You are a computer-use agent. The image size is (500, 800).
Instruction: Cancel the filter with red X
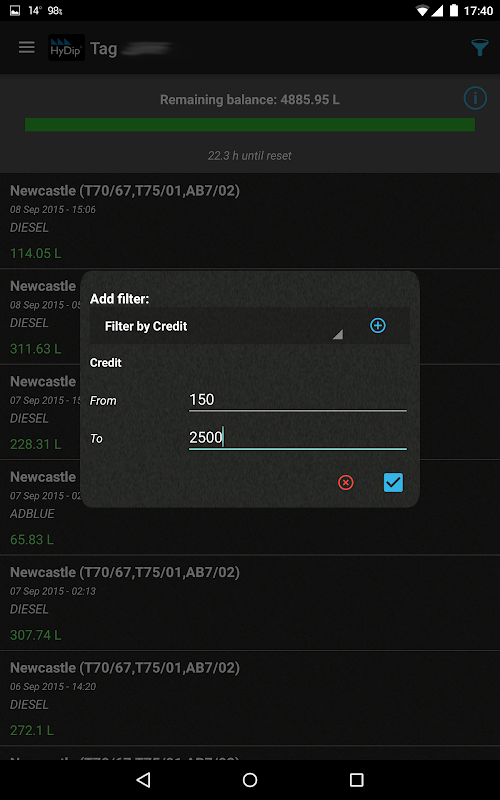[345, 482]
